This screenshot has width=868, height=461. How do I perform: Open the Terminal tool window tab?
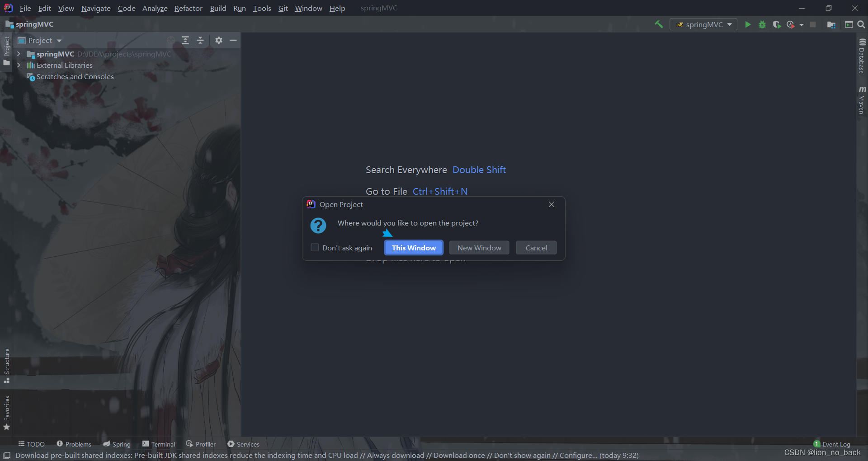pyautogui.click(x=158, y=444)
